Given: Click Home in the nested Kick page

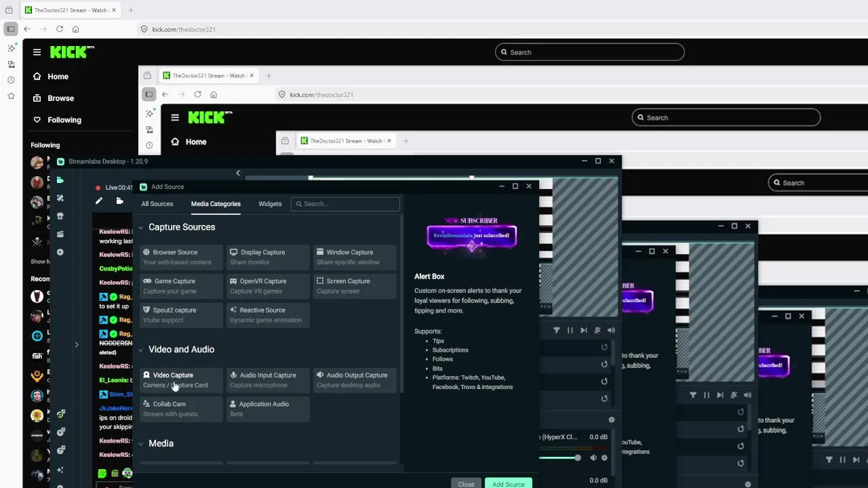Looking at the screenshot, I should point(189,142).
